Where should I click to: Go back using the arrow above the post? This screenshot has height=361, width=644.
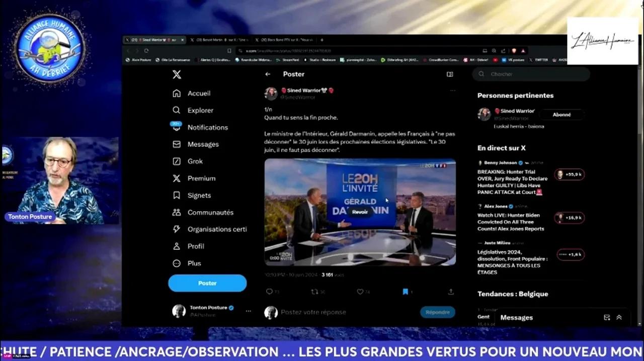(268, 74)
